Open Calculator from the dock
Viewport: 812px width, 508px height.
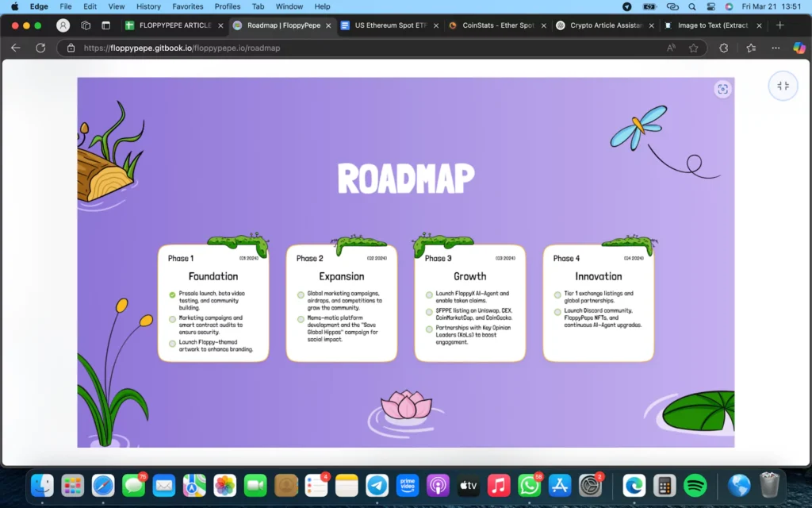pos(665,486)
